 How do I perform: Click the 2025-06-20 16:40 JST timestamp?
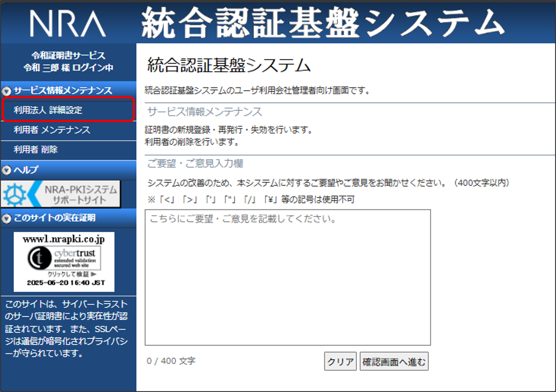(66, 283)
